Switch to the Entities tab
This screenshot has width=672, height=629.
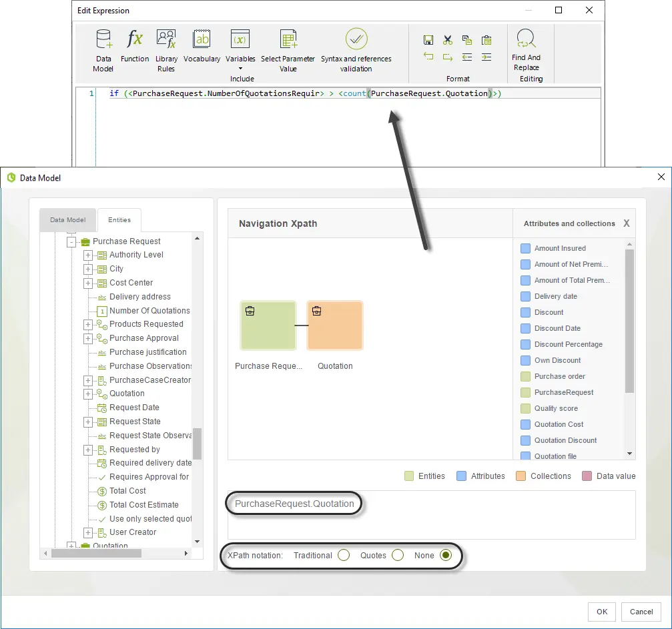pos(119,220)
